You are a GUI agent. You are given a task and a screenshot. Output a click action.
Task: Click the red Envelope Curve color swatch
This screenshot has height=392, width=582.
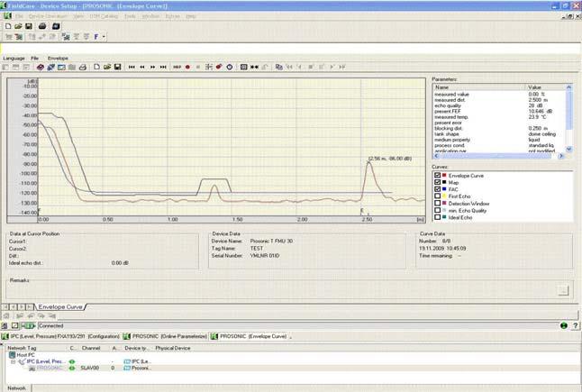444,175
